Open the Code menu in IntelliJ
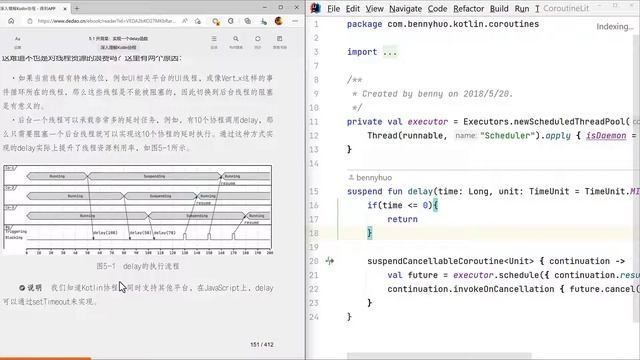Image resolution: width=640 pixels, height=360 pixels. [437, 9]
